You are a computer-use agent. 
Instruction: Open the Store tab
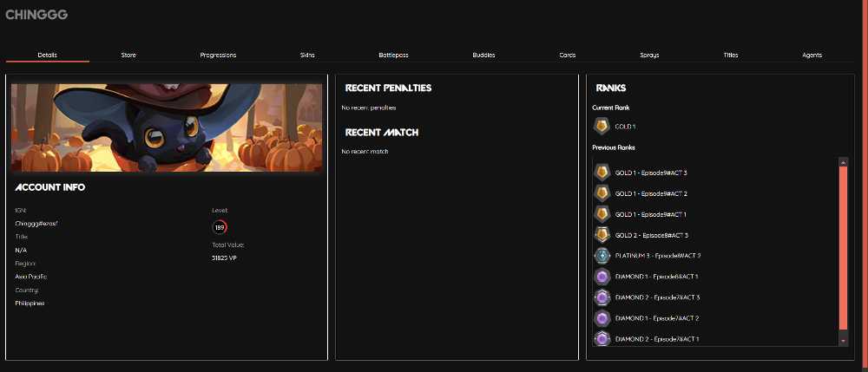[128, 55]
